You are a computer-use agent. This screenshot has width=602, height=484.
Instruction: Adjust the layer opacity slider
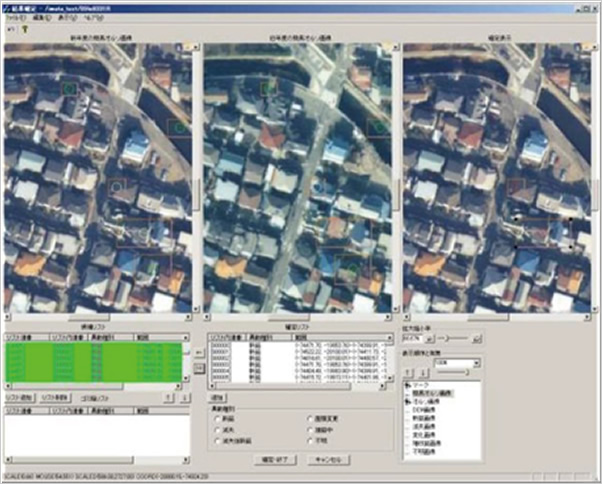pyautogui.click(x=453, y=372)
